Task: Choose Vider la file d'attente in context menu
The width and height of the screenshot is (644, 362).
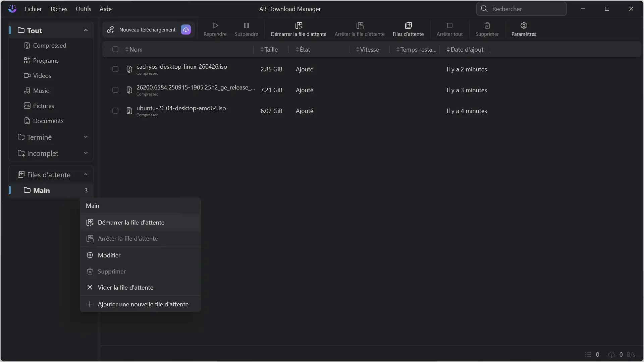Action: (x=140, y=288)
